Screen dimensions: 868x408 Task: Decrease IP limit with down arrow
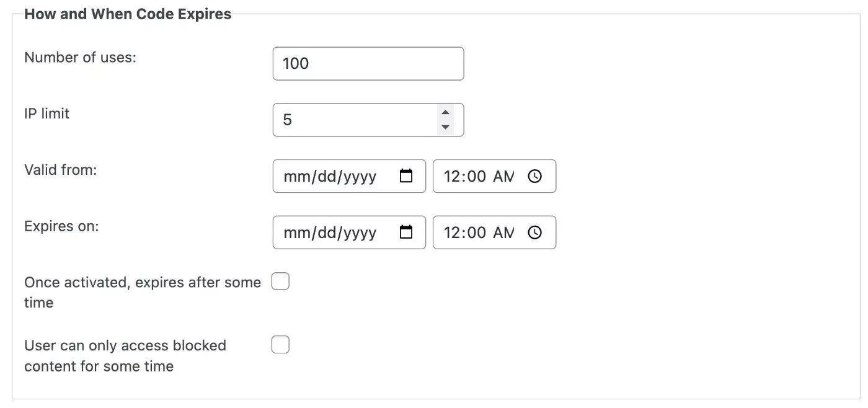pos(445,127)
